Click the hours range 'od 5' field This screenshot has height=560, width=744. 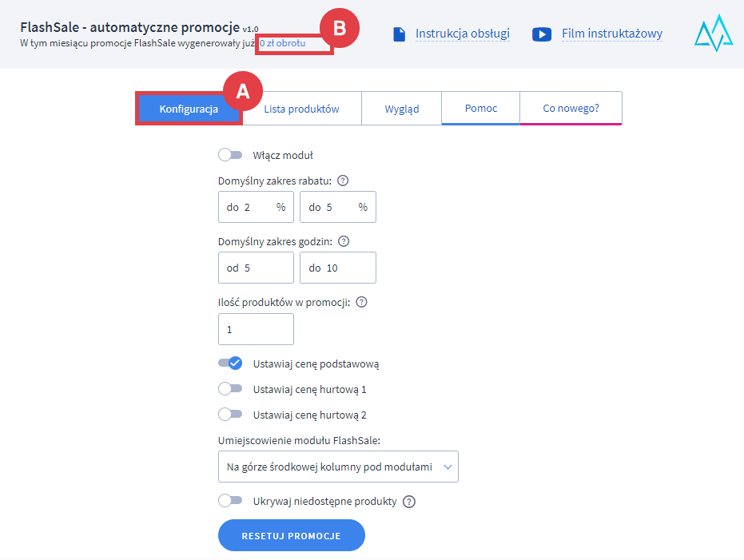256,268
